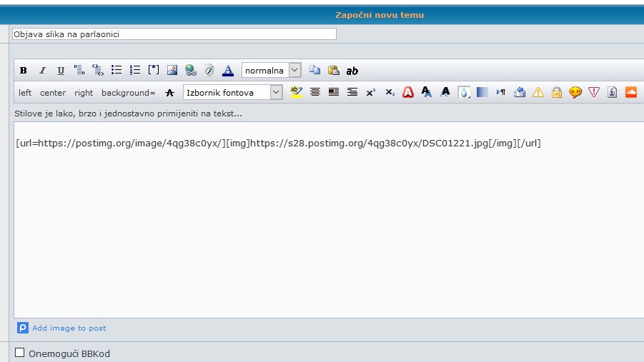Click the 'center' alignment button
Screen dimensions: 644x362
(53, 93)
